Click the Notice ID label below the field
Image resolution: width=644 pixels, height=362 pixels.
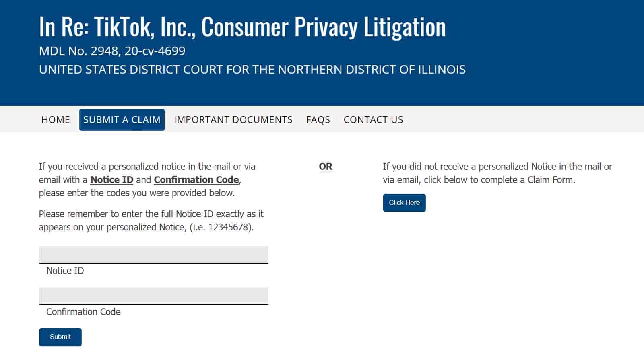[x=65, y=271]
